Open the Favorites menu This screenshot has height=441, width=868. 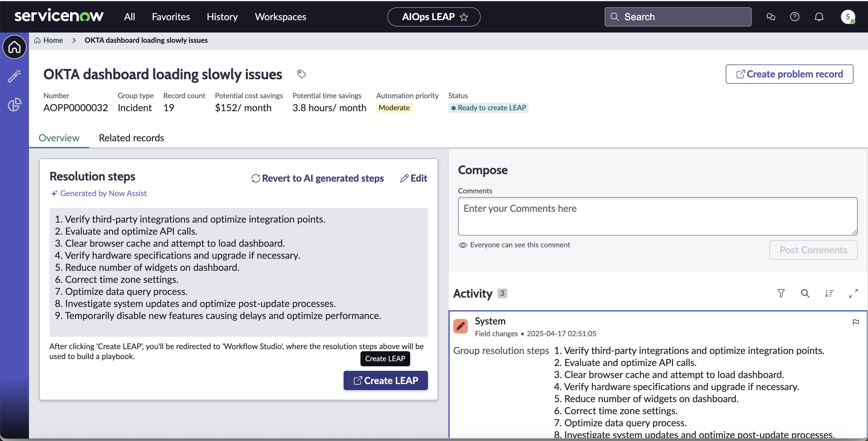click(171, 17)
